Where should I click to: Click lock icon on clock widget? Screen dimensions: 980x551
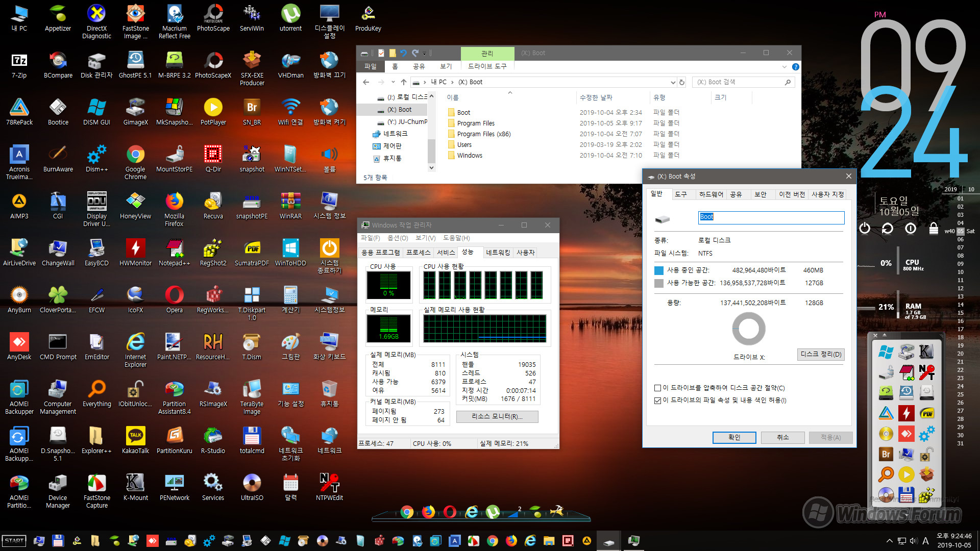(934, 229)
